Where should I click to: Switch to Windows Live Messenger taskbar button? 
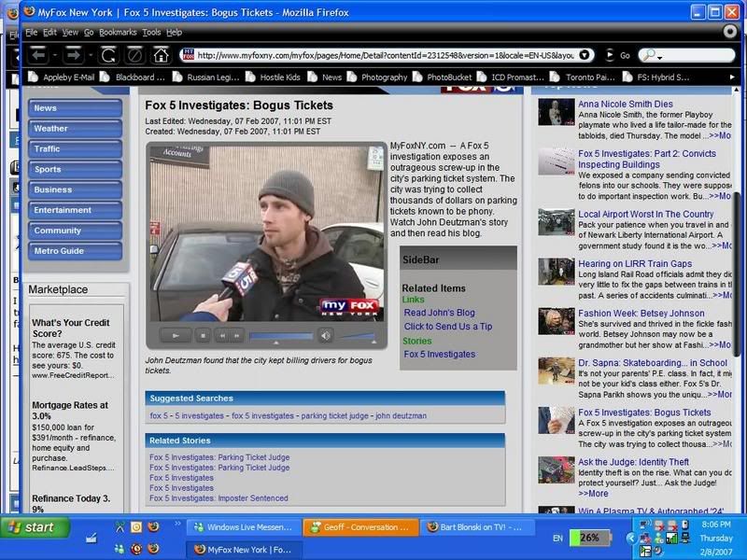[245, 527]
